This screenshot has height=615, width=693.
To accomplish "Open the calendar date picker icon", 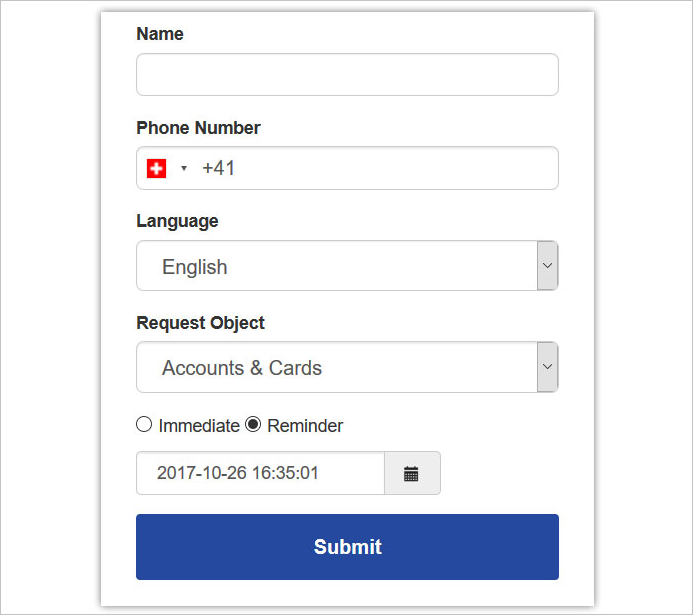I will click(411, 473).
